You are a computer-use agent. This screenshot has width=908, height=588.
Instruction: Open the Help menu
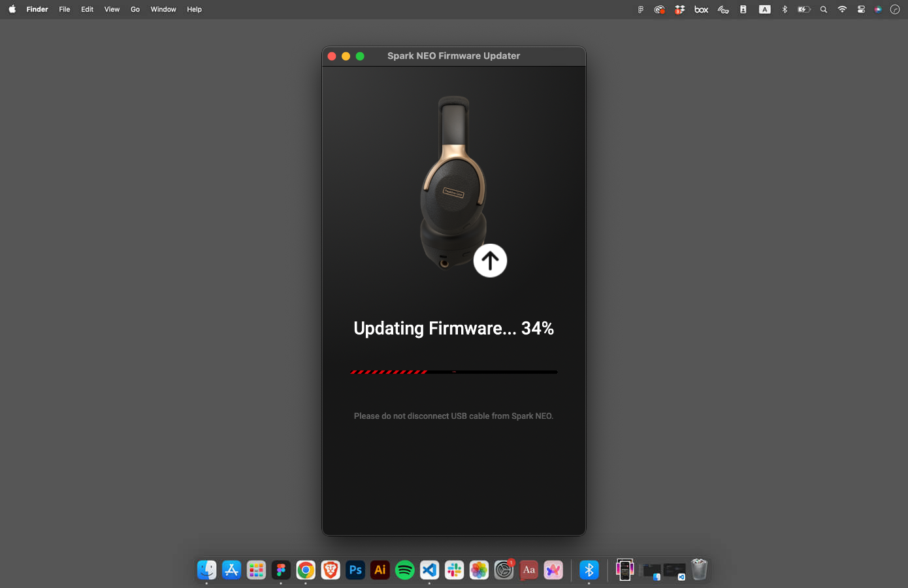point(195,9)
